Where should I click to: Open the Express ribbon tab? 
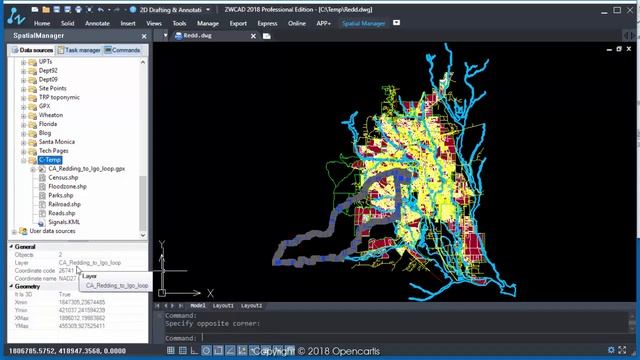(x=267, y=23)
